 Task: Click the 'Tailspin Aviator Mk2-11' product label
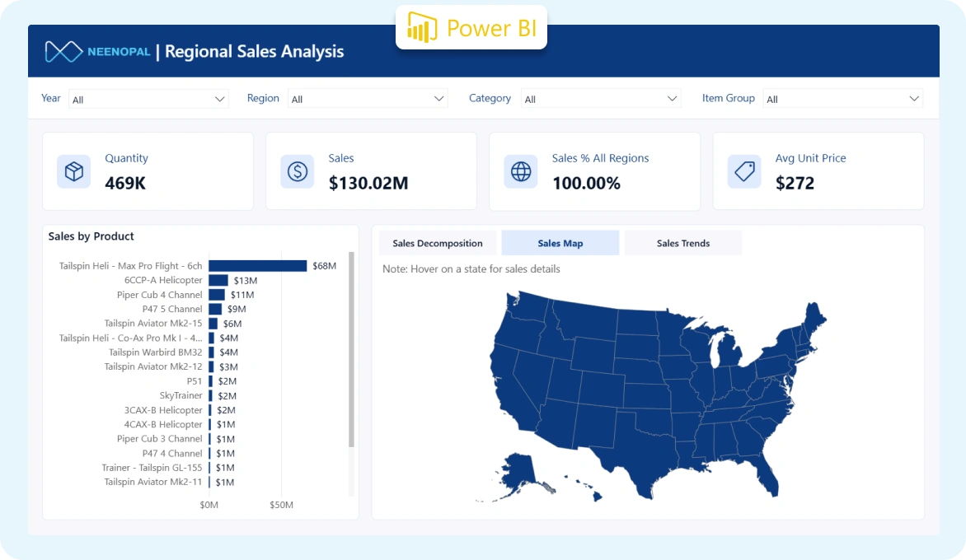coord(153,481)
